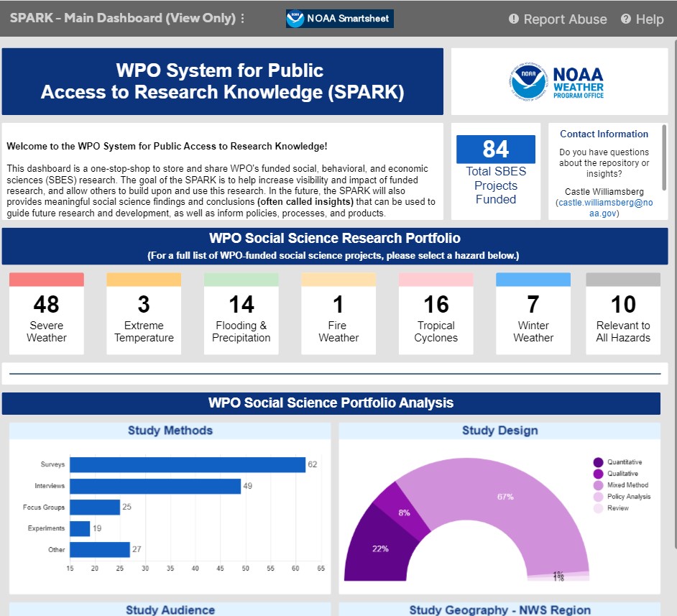
Task: Open the Relevant to All Hazards card
Action: click(623, 313)
